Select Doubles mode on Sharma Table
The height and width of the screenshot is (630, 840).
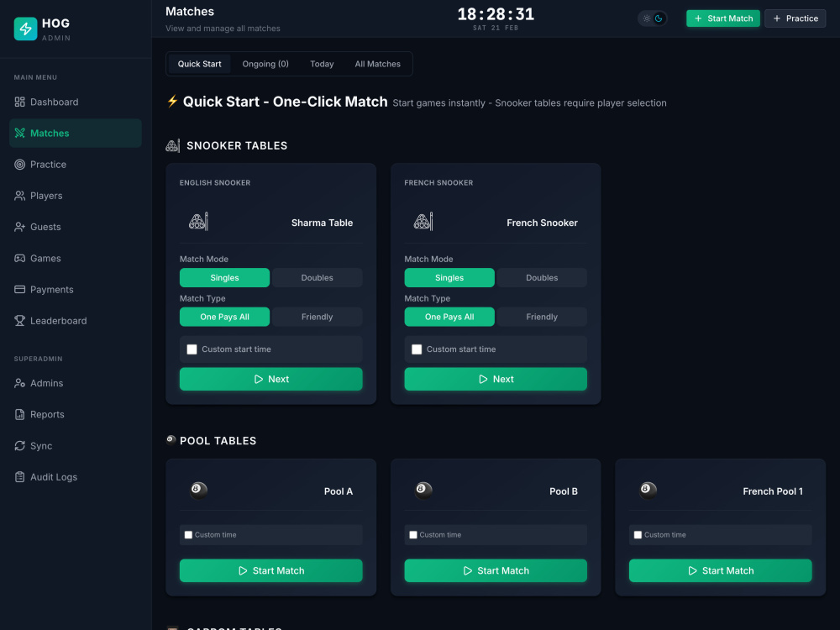[318, 277]
